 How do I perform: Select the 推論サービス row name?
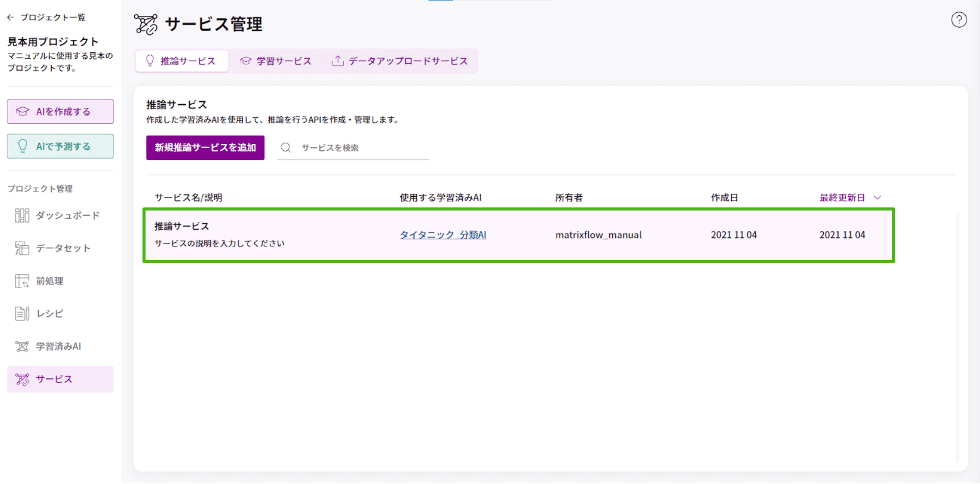pyautogui.click(x=182, y=226)
